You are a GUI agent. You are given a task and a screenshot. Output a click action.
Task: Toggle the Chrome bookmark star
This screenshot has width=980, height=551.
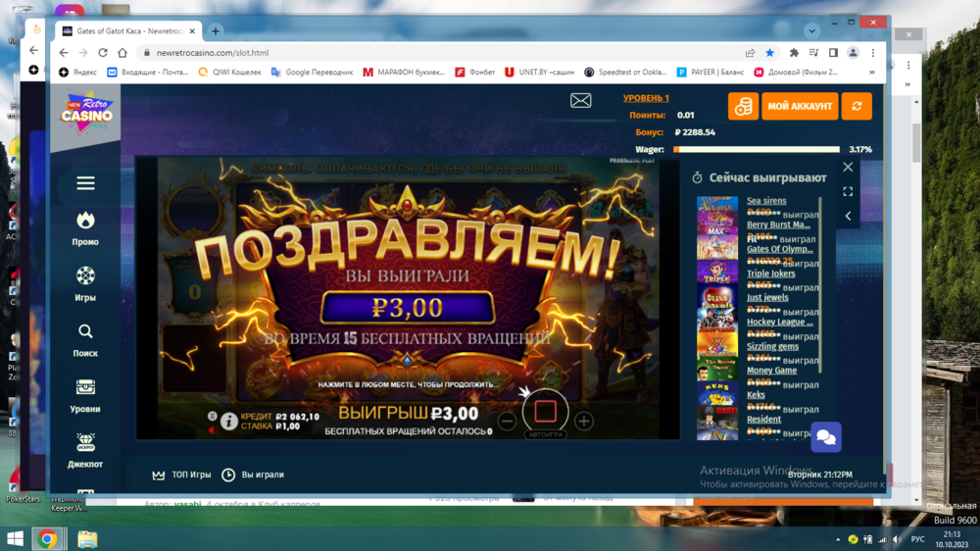[x=770, y=53]
